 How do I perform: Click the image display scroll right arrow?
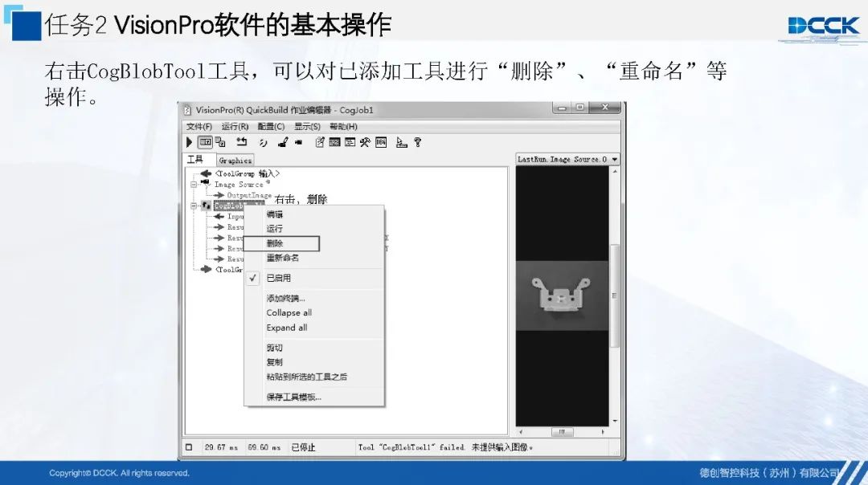pos(602,432)
